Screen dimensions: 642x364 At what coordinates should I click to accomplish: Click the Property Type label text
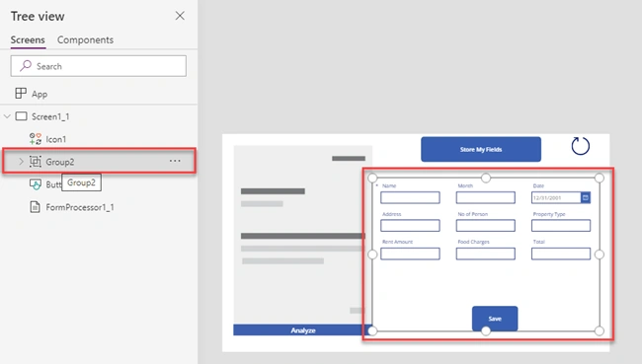coord(548,214)
